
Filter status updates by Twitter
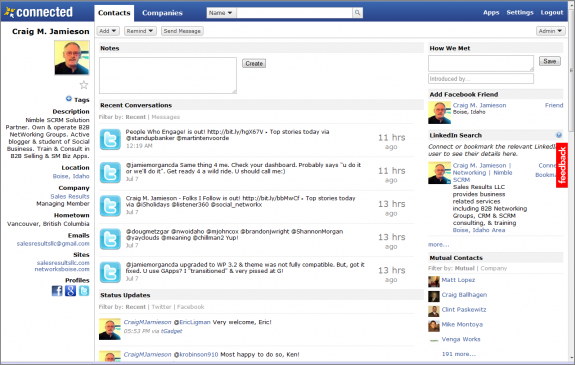coord(161,307)
